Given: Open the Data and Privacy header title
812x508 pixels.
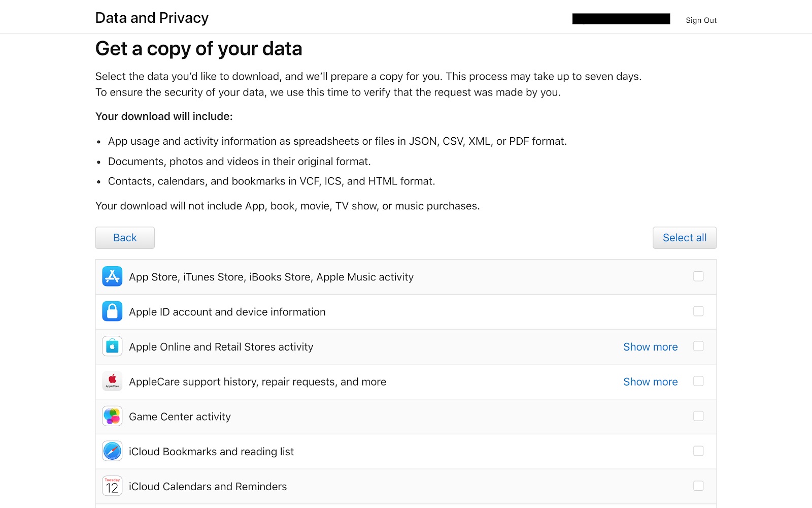Looking at the screenshot, I should (152, 18).
